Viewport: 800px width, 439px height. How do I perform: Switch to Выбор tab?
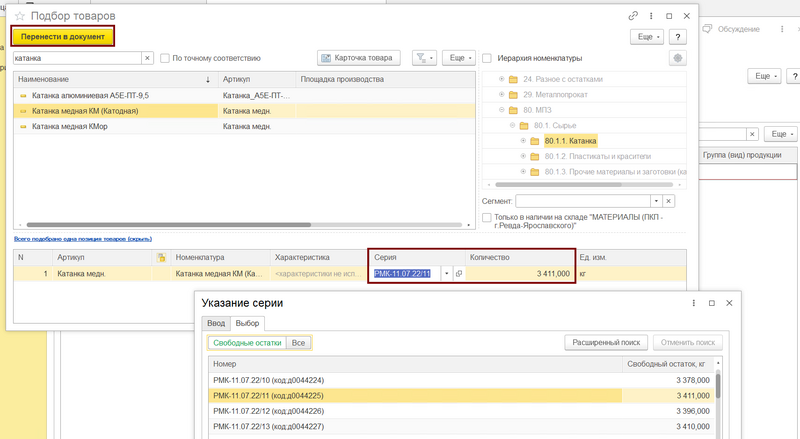247,323
